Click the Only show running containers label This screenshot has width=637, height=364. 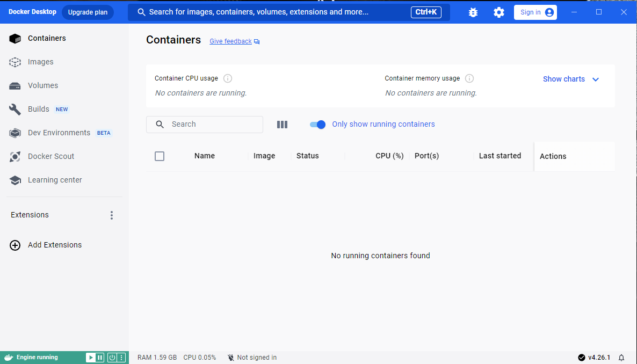coord(383,125)
